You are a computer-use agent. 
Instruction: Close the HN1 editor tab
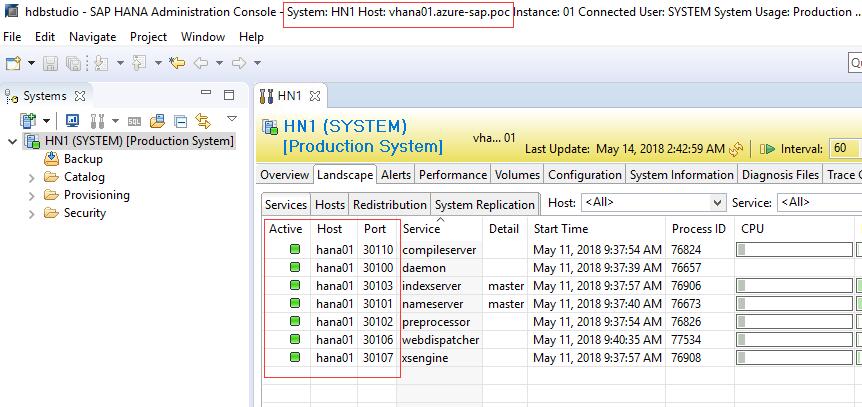pyautogui.click(x=314, y=96)
